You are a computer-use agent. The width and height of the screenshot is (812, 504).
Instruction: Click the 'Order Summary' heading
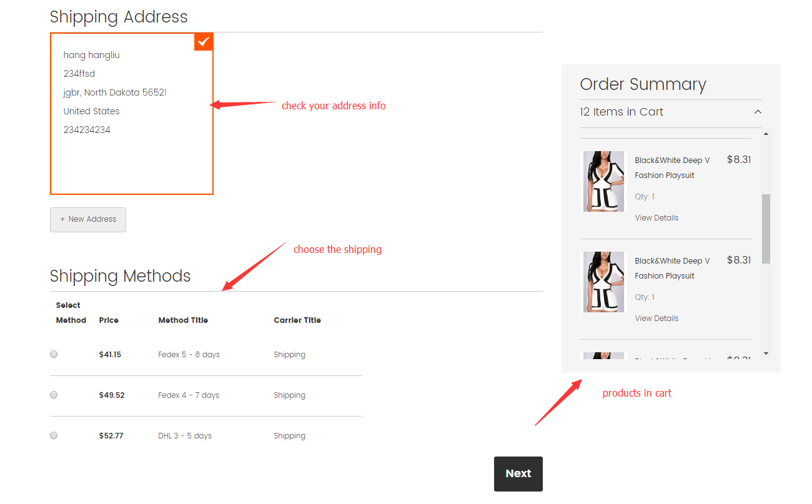(643, 84)
